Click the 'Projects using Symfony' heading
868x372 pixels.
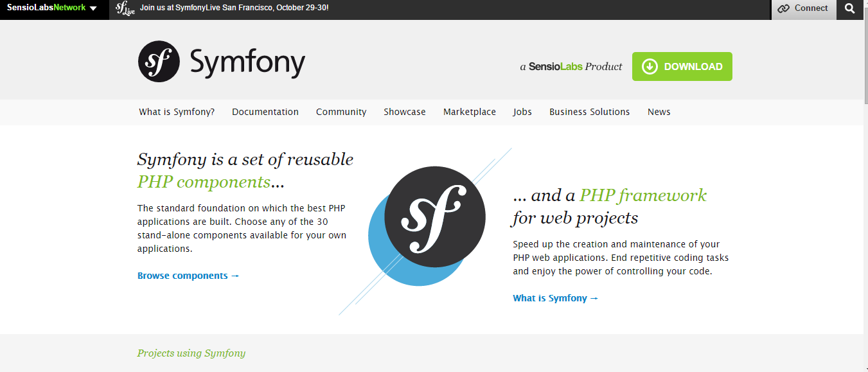(191, 353)
